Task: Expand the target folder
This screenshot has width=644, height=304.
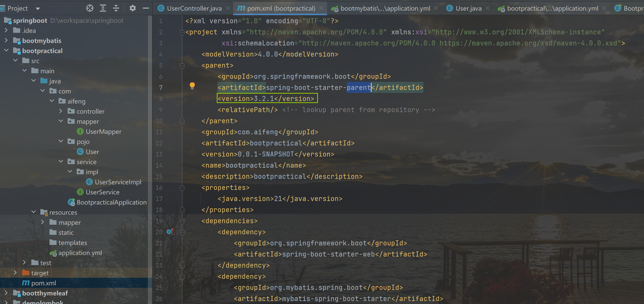Action: click(x=15, y=273)
